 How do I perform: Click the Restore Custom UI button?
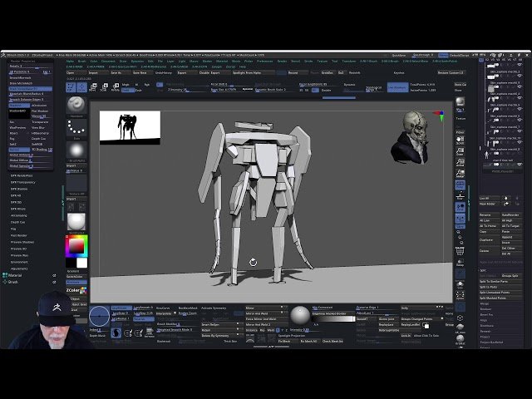click(x=451, y=72)
